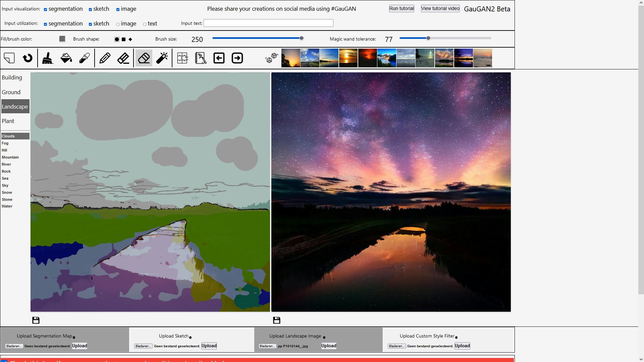Image resolution: width=644 pixels, height=362 pixels.
Task: Select the magic wand tool
Action: click(x=162, y=58)
